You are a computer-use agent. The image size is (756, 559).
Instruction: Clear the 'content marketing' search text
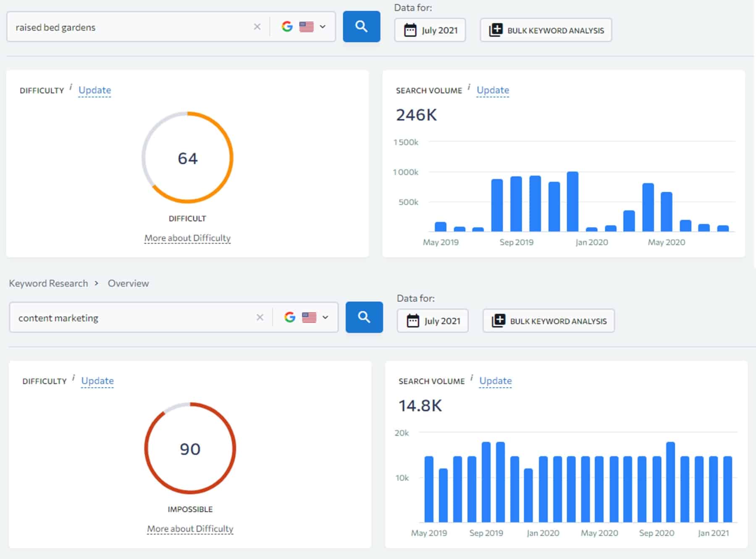tap(260, 317)
